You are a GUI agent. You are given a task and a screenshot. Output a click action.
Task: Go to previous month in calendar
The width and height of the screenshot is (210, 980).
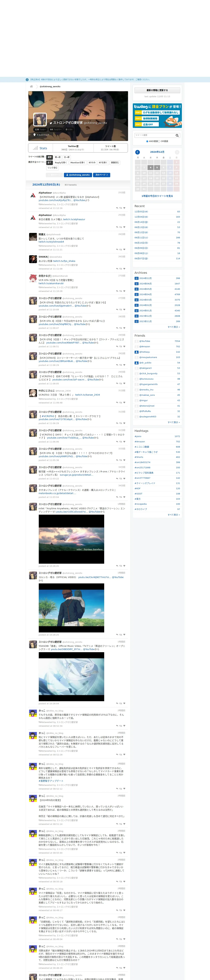click(138, 152)
